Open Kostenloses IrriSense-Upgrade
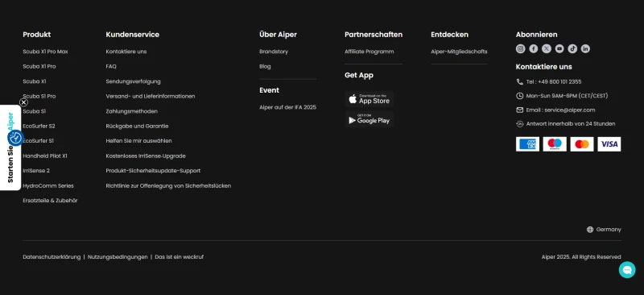 click(146, 156)
